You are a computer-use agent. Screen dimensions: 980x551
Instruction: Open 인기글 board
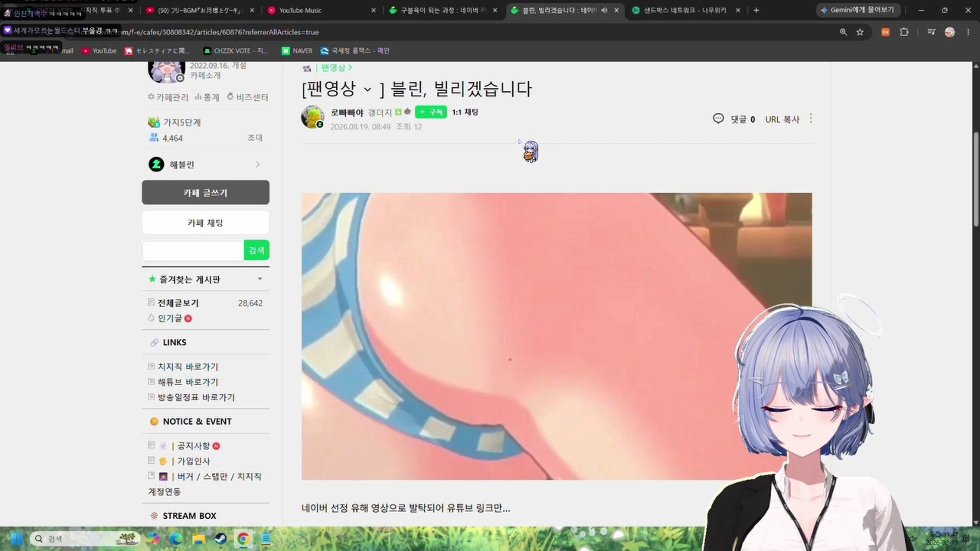(170, 318)
